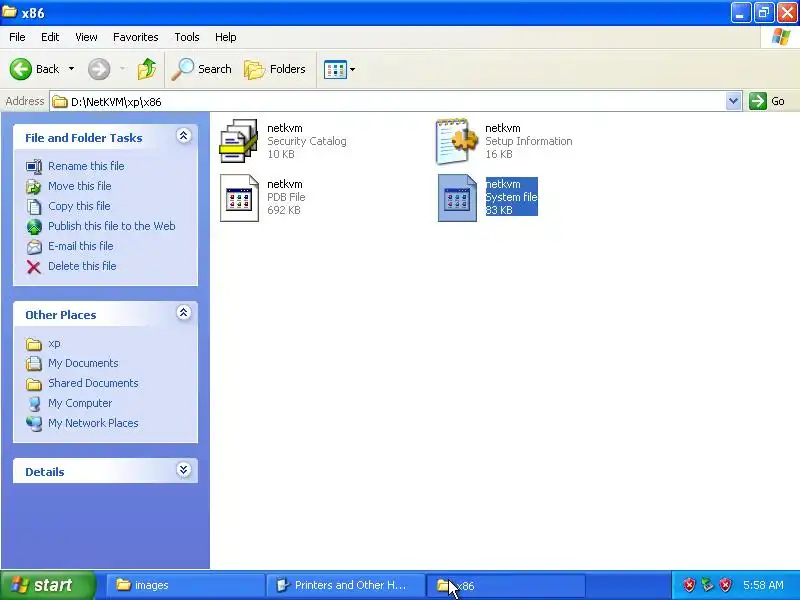This screenshot has height=600, width=800.
Task: Click the E-mail envelope icon
Action: click(x=34, y=247)
